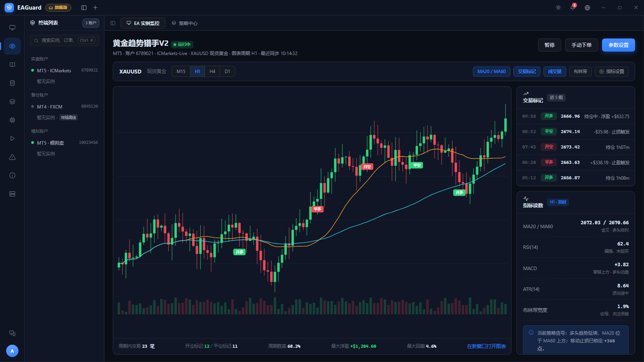Select the eye monitoring icon in sidebar
The width and height of the screenshot is (644, 362).
[12, 46]
